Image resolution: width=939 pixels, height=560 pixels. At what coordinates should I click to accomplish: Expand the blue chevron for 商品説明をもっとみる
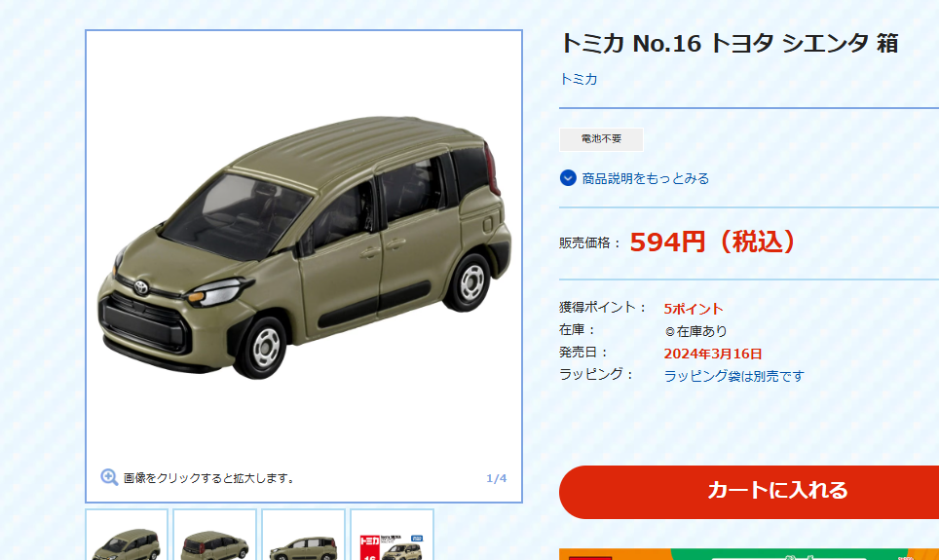(x=568, y=178)
